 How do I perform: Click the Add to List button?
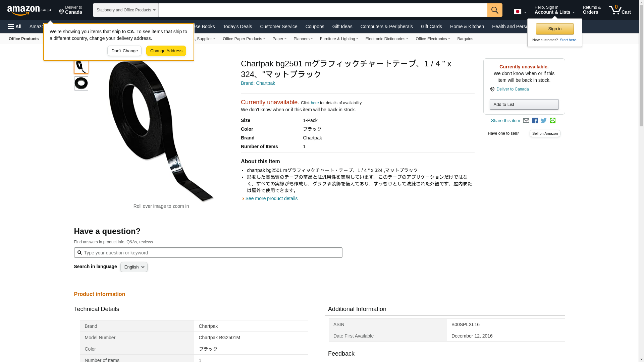click(x=524, y=105)
